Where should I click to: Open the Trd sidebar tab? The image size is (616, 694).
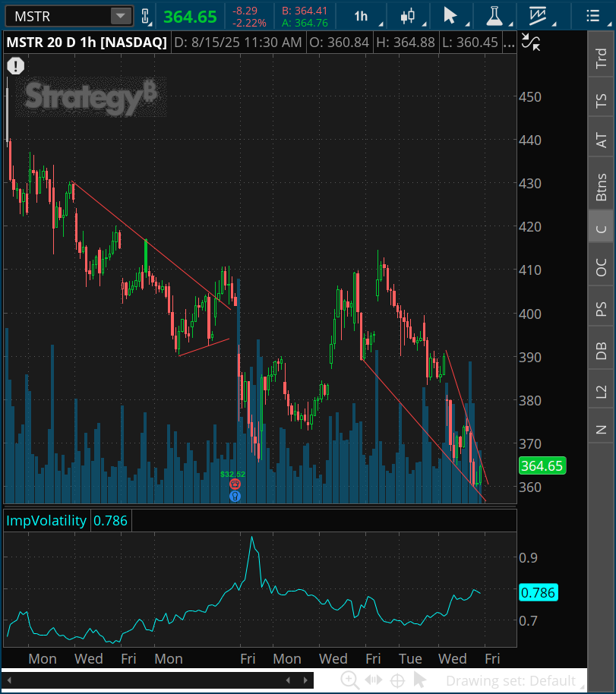601,59
